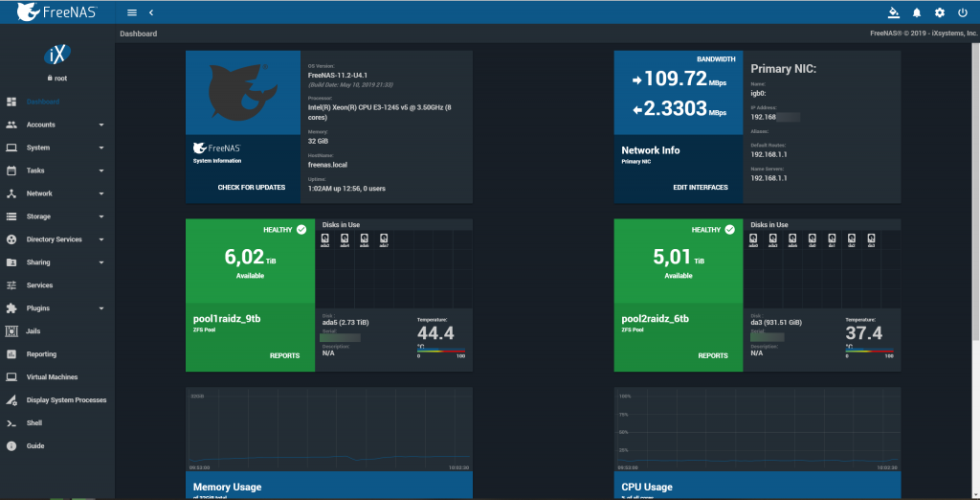This screenshot has width=980, height=500.
Task: Click the Default Routes 192.168.1.1 value
Action: 768,154
